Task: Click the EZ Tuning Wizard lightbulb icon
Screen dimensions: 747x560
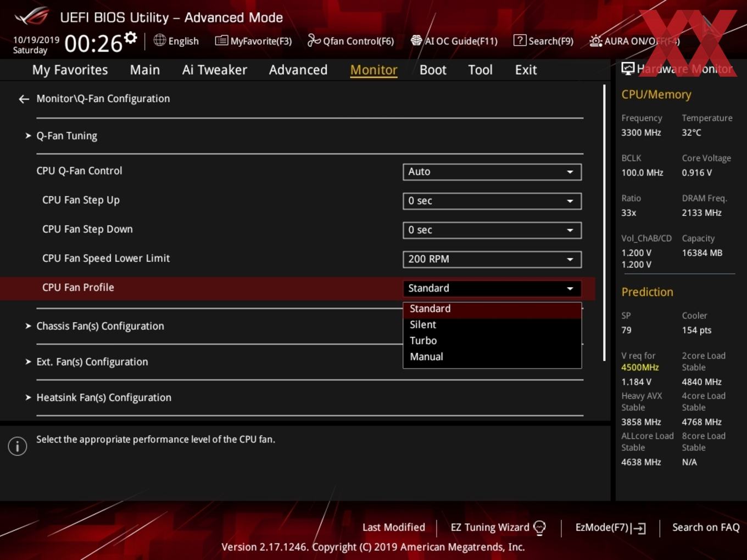Action: coord(540,528)
